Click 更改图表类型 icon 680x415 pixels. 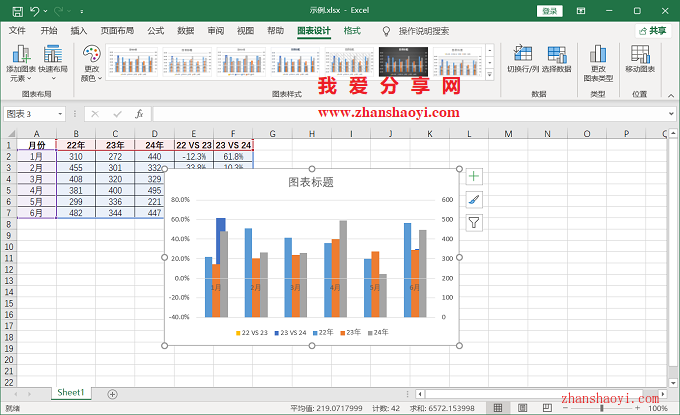coord(598,63)
